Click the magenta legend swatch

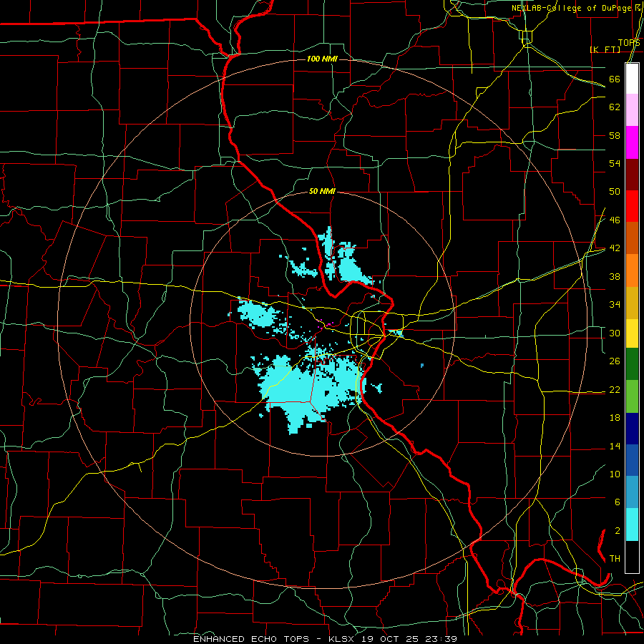coord(632,142)
